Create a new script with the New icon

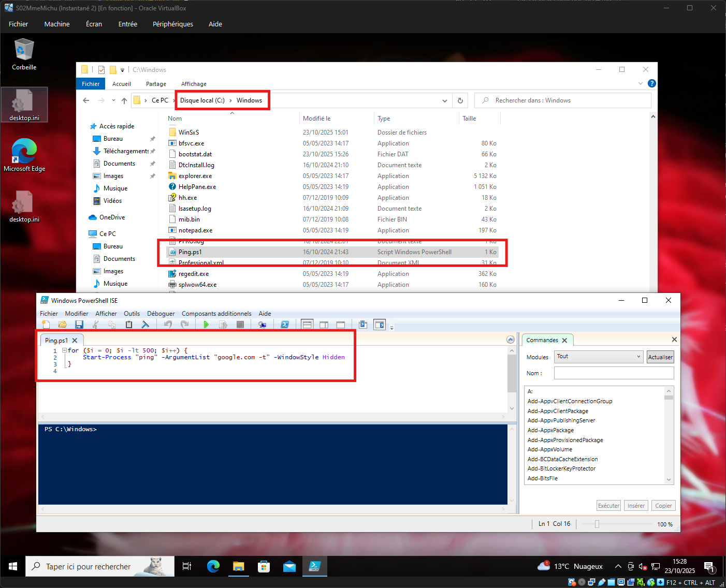pos(46,325)
